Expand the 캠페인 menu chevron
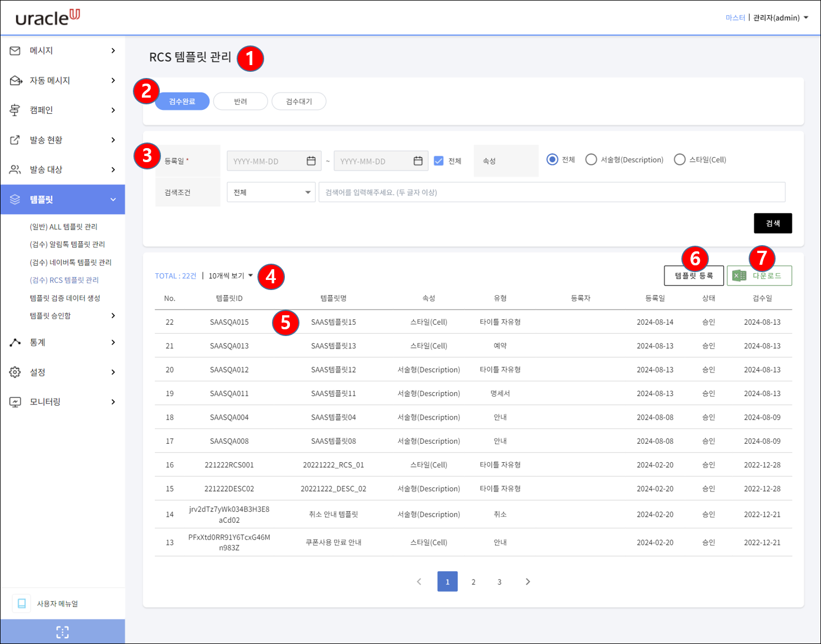 click(113, 110)
